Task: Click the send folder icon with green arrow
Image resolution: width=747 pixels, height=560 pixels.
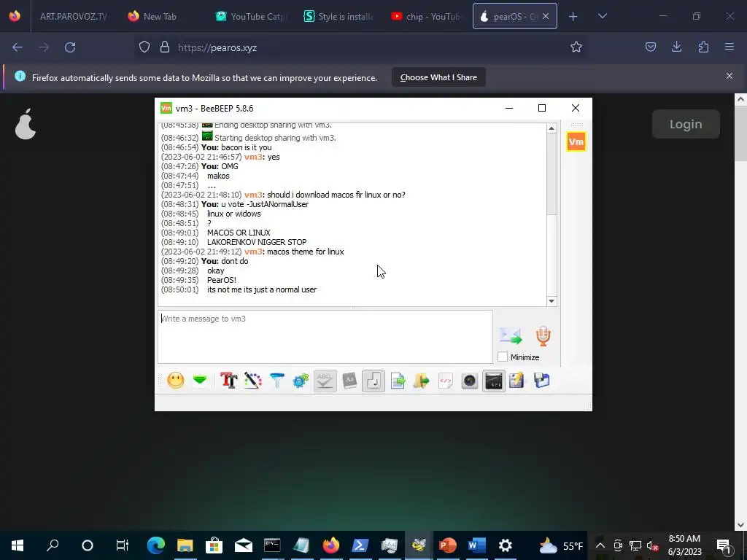Action: (x=422, y=381)
